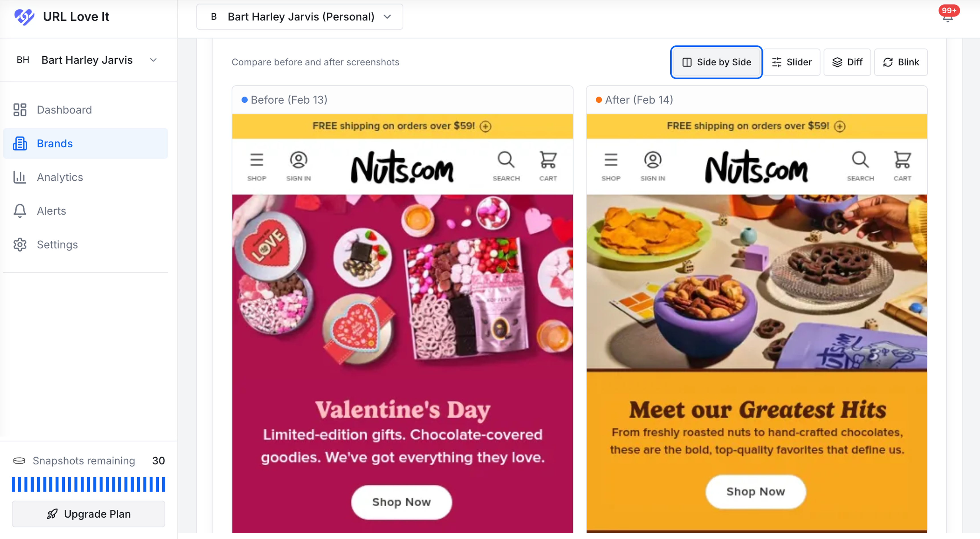The width and height of the screenshot is (980, 539).
Task: Open the notifications bell icon
Action: (x=947, y=17)
